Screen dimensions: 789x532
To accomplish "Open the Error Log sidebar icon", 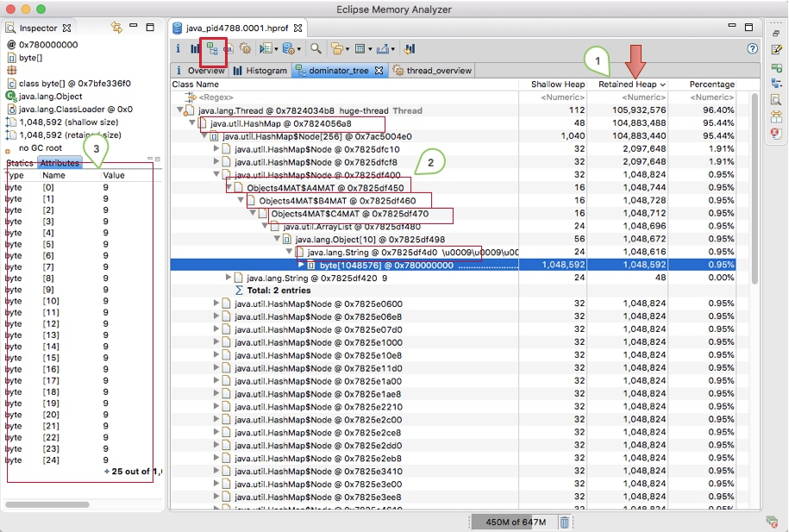I will pos(776,134).
